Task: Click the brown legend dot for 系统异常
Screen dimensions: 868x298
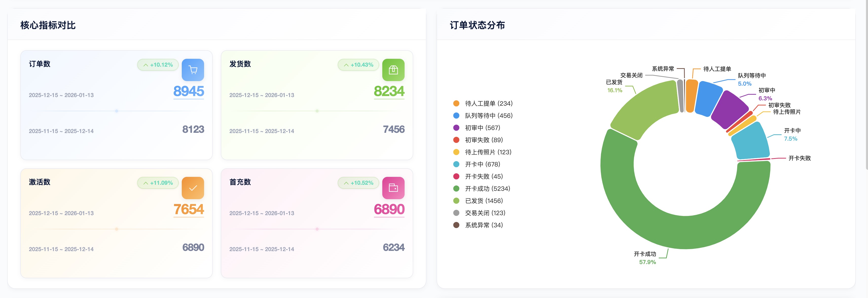Action: [x=456, y=225]
